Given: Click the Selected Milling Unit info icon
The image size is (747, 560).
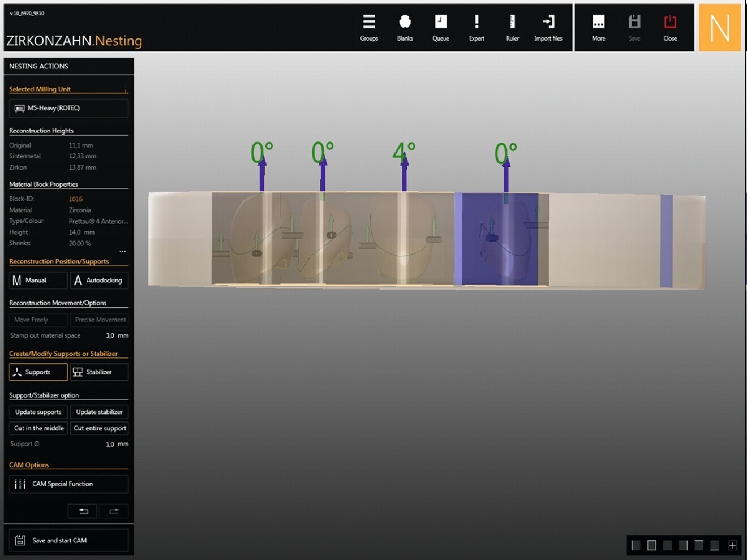Looking at the screenshot, I should tap(126, 90).
